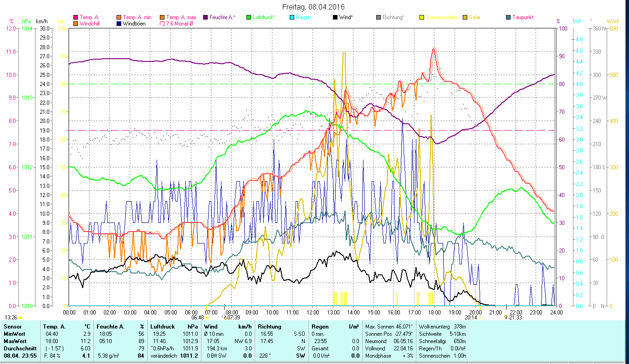This screenshot has width=629, height=364.
Task: Click the black Wind legend swatch
Action: pos(335,18)
